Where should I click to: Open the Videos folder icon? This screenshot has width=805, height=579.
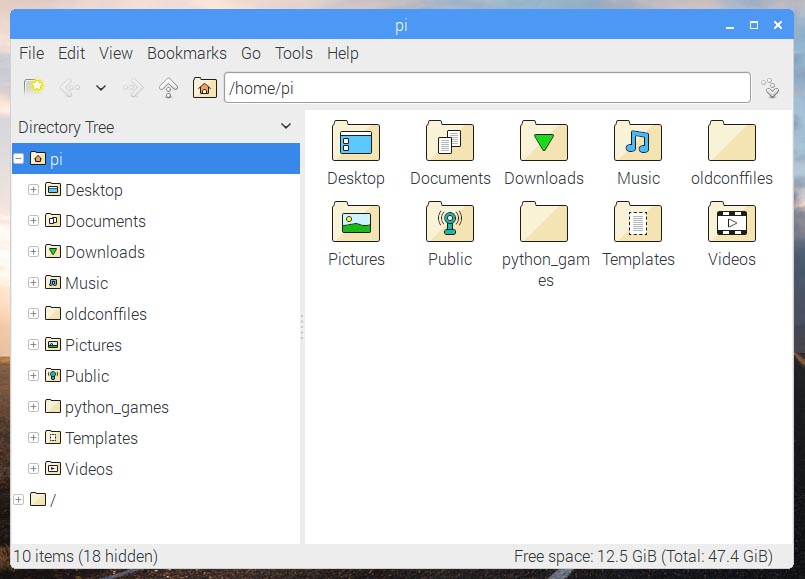click(731, 224)
